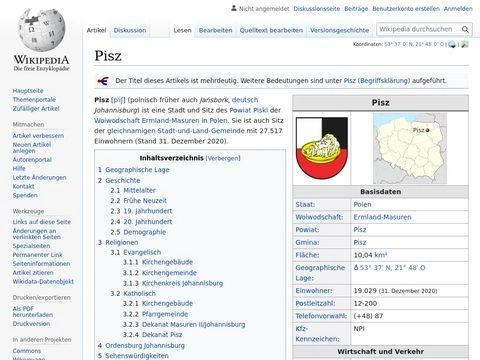The height and width of the screenshot is (360, 480).
Task: Open the Ermland-Masuren link in infobox
Action: point(382,217)
